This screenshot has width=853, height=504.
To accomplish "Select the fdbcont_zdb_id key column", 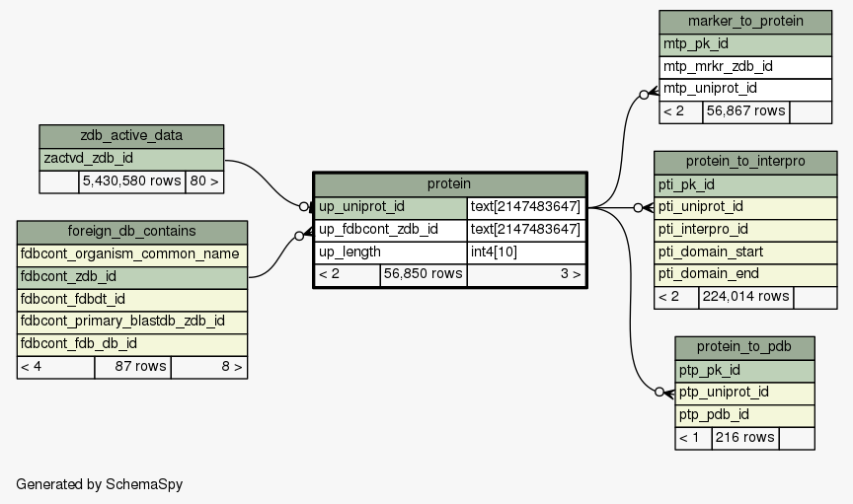I will pyautogui.click(x=132, y=277).
